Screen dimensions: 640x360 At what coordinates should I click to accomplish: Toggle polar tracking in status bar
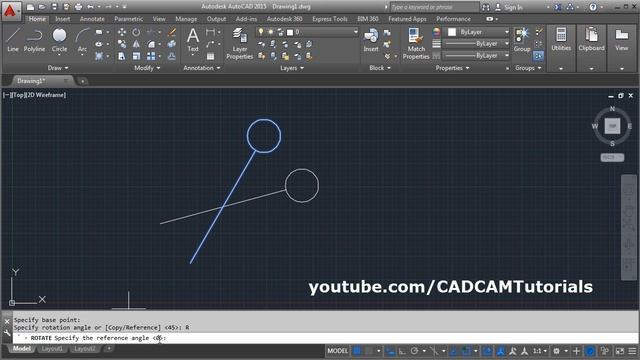pos(414,351)
